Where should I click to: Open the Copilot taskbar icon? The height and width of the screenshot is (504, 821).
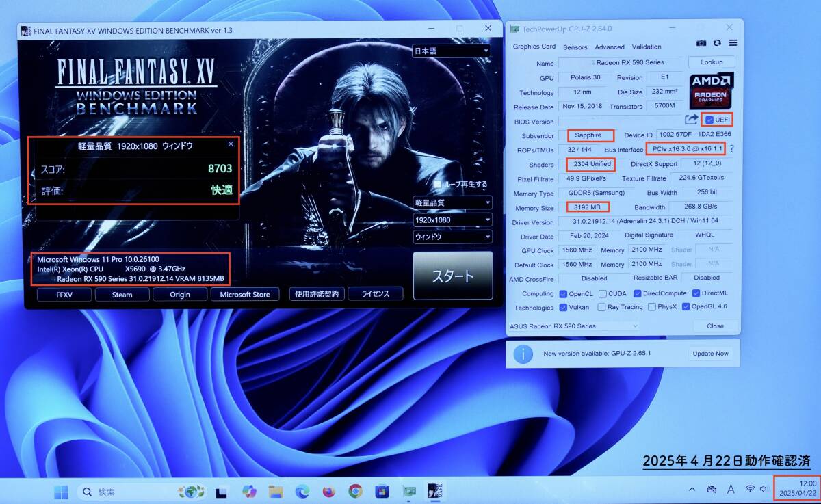[249, 491]
